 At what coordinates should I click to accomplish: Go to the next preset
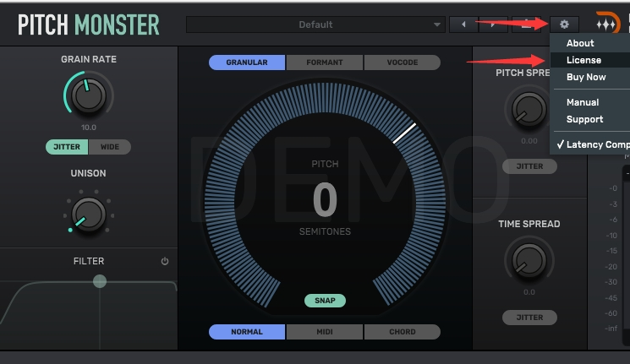pos(493,24)
